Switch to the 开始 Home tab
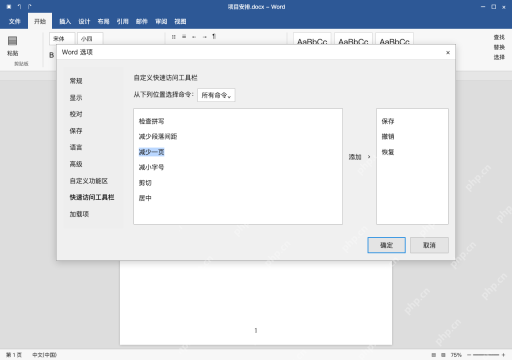 click(x=40, y=21)
